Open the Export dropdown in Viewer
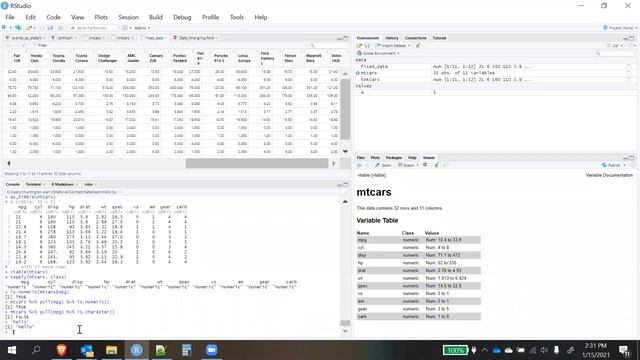Image resolution: width=640 pixels, height=360 pixels. 408,165
